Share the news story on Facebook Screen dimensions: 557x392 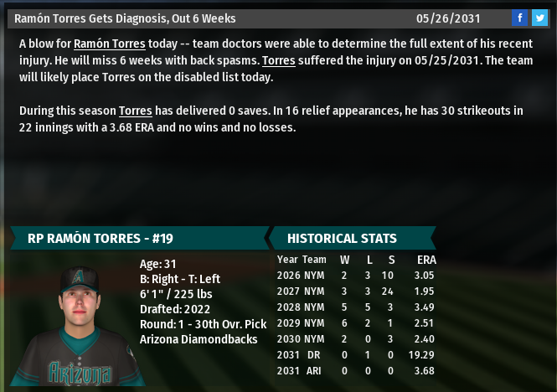[519, 18]
